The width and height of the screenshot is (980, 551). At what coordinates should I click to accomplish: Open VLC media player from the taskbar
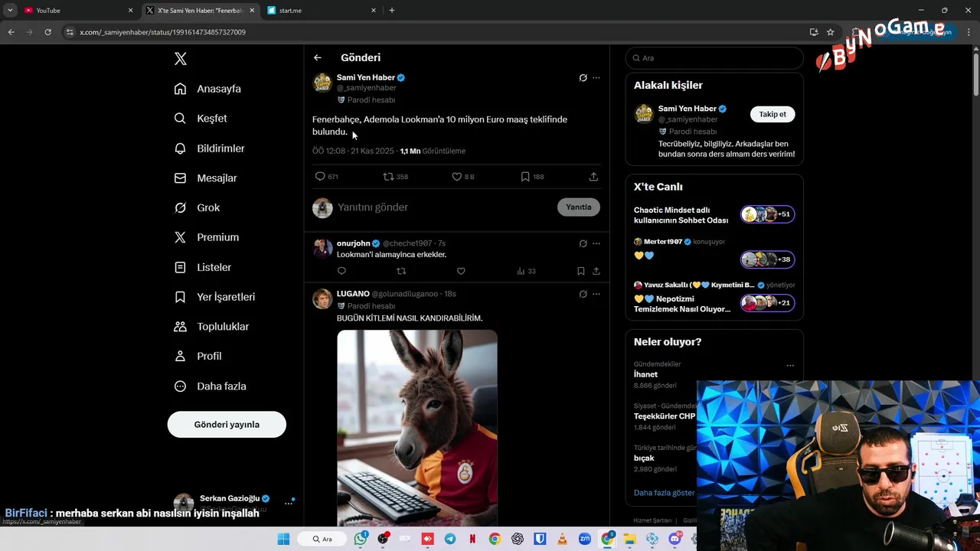pyautogui.click(x=563, y=539)
